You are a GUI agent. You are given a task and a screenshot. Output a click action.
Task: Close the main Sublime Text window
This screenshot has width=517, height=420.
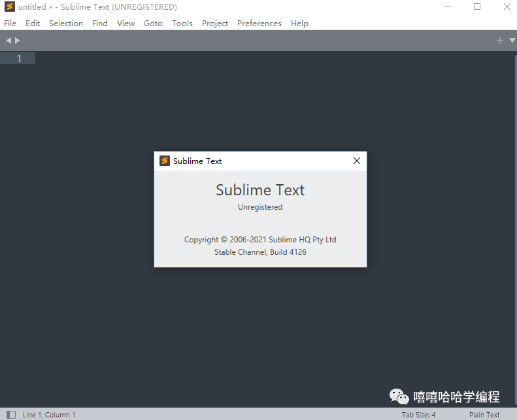coord(507,7)
